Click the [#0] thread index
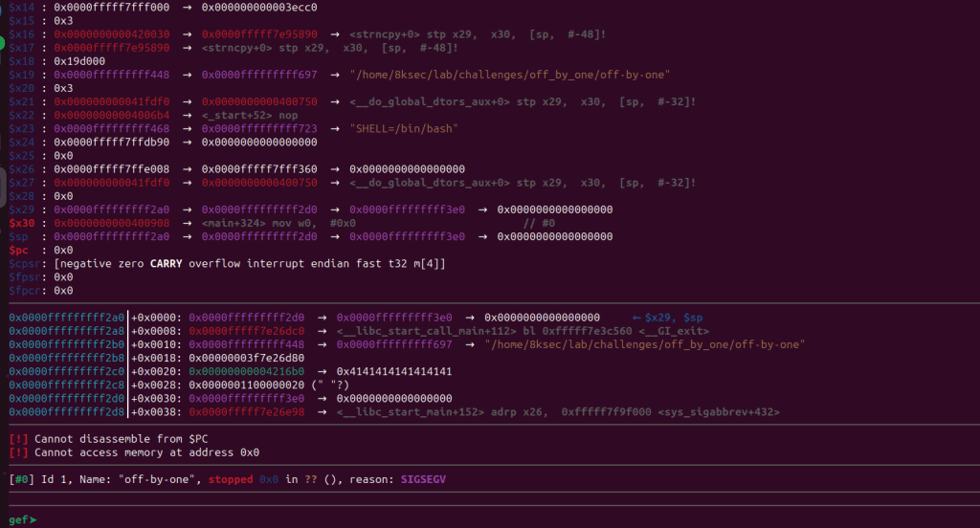The image size is (980, 528). (22, 479)
